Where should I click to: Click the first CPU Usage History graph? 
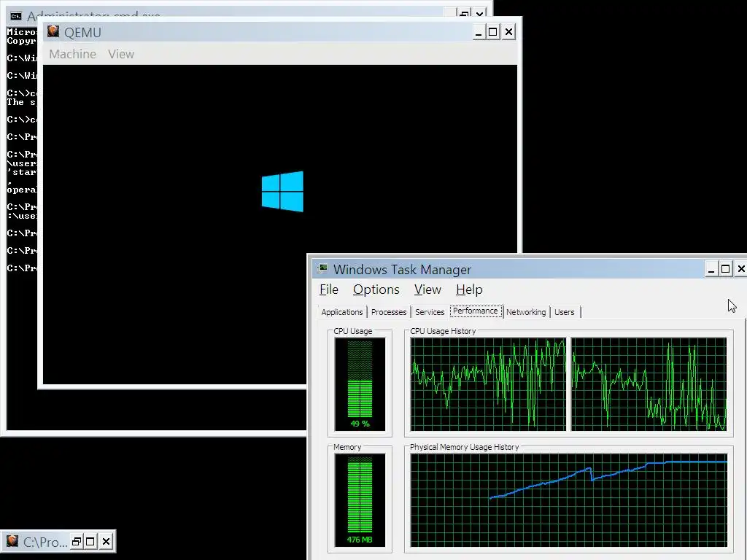(x=488, y=384)
